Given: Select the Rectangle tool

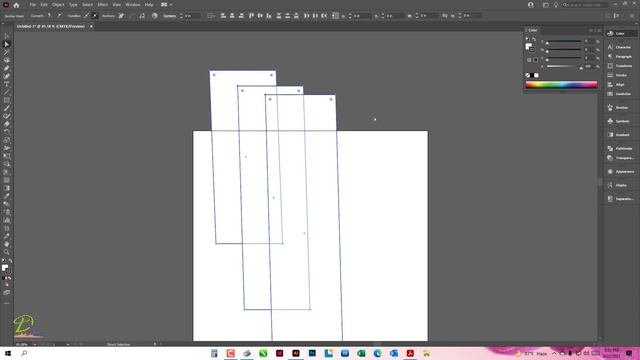Looking at the screenshot, I should [x=7, y=100].
